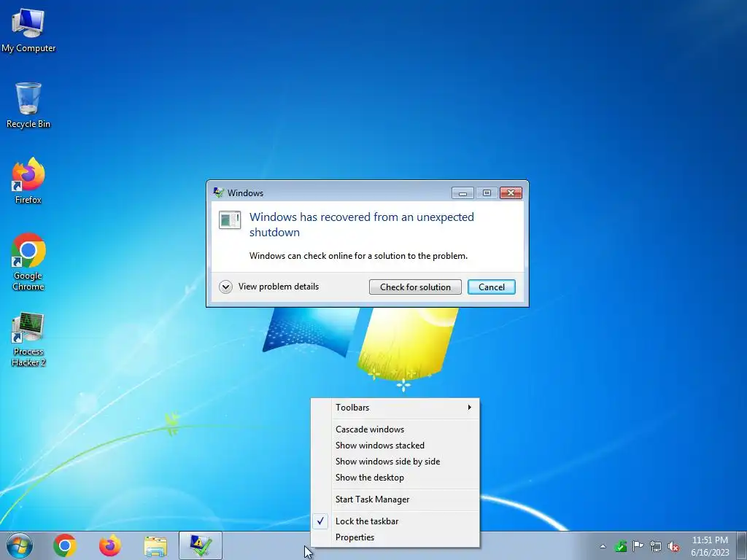Minimize the Windows dialog

(462, 192)
